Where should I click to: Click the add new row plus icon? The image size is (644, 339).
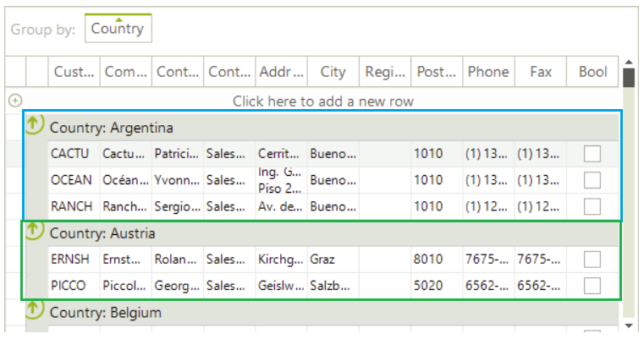click(x=14, y=101)
